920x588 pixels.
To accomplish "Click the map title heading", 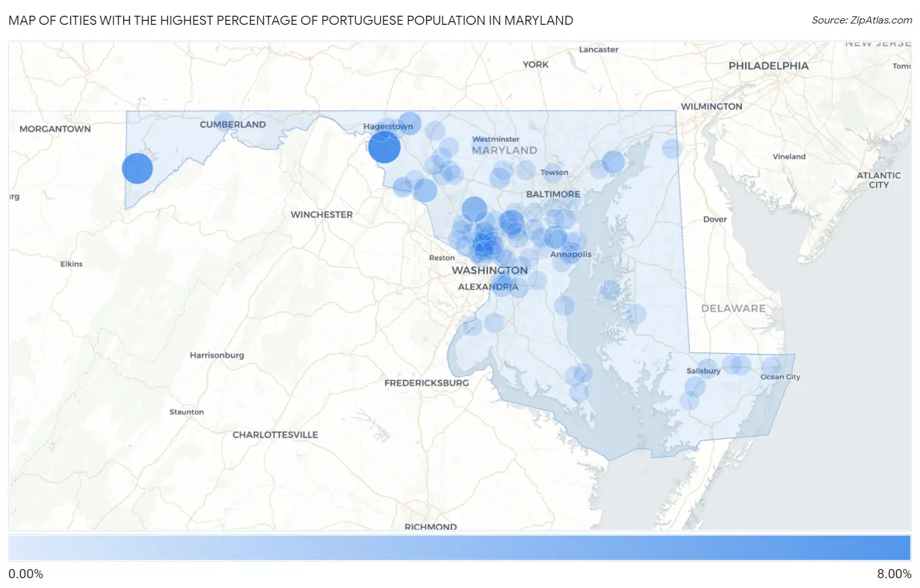I will (x=291, y=20).
